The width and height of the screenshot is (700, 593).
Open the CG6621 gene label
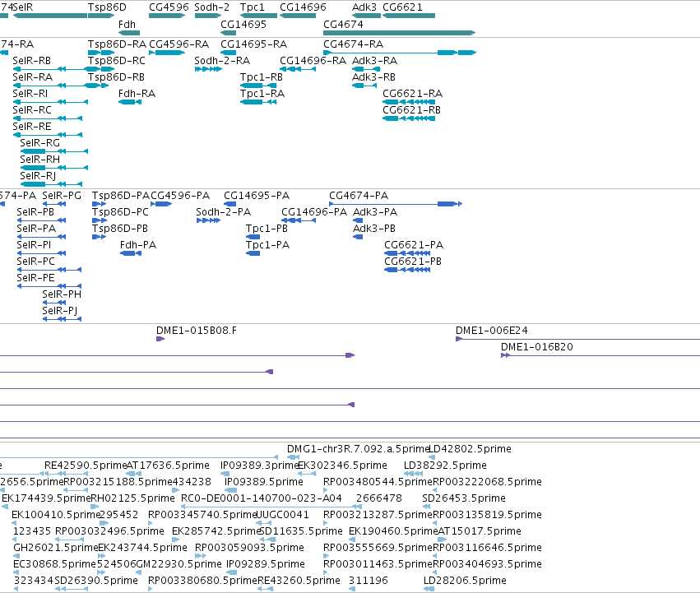(x=403, y=7)
